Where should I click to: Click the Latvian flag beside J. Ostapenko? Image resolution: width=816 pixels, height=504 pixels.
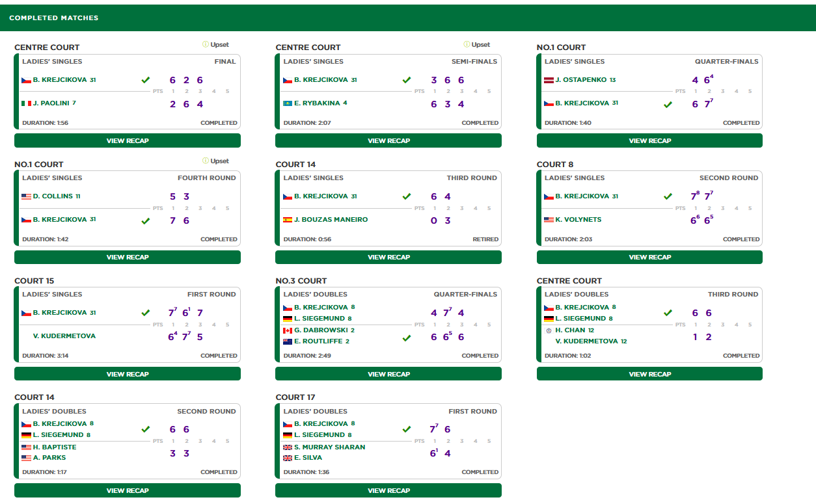pyautogui.click(x=549, y=80)
